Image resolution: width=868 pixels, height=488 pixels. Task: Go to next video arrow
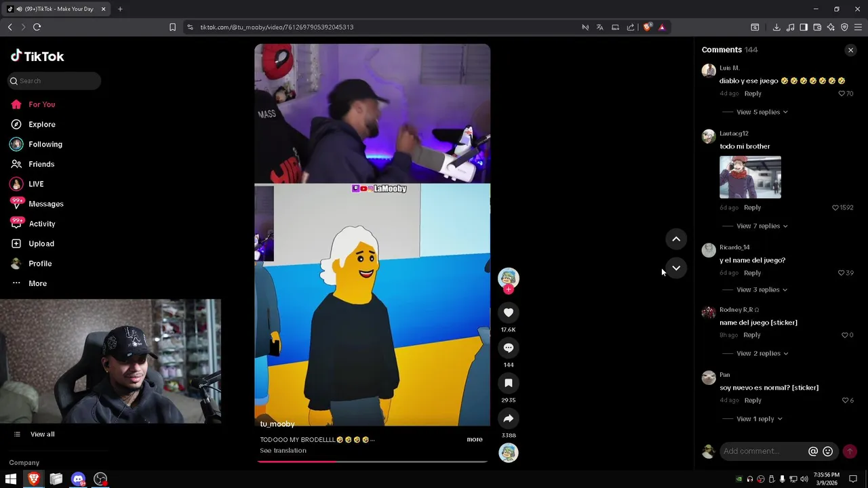[x=676, y=268]
